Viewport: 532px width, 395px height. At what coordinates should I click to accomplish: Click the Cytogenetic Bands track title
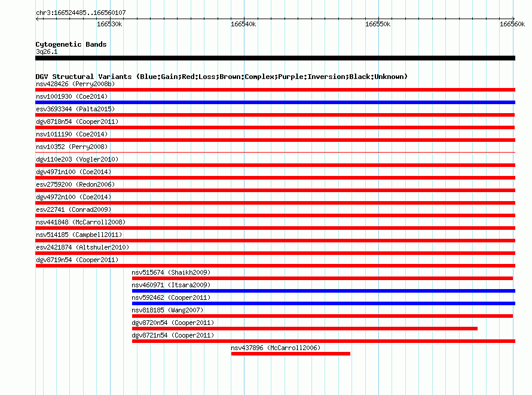(x=71, y=44)
